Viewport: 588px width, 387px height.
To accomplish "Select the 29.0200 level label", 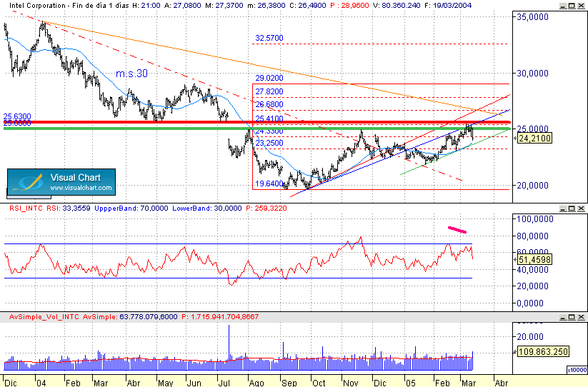I will coord(269,78).
